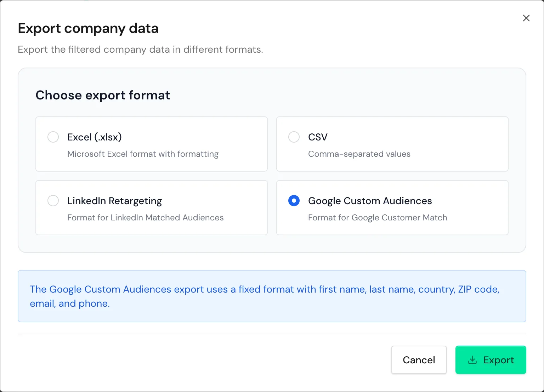
Task: Click 'Format for Google Customer Match' text
Action: (378, 218)
